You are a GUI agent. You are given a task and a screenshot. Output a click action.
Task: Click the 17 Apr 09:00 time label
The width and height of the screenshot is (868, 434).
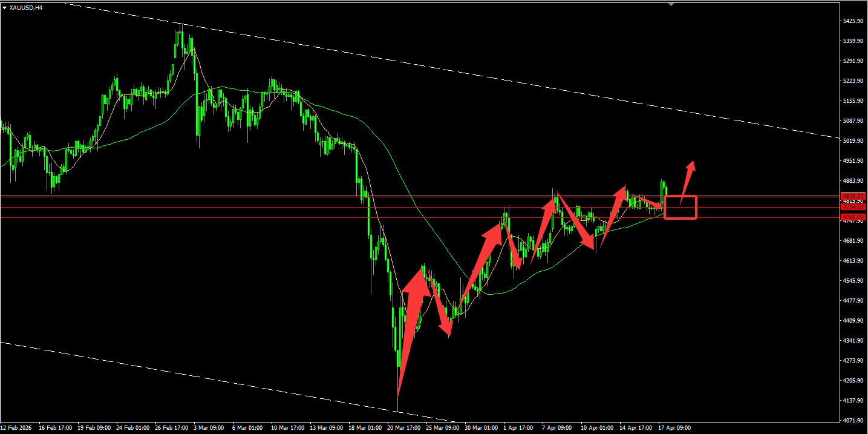674,427
